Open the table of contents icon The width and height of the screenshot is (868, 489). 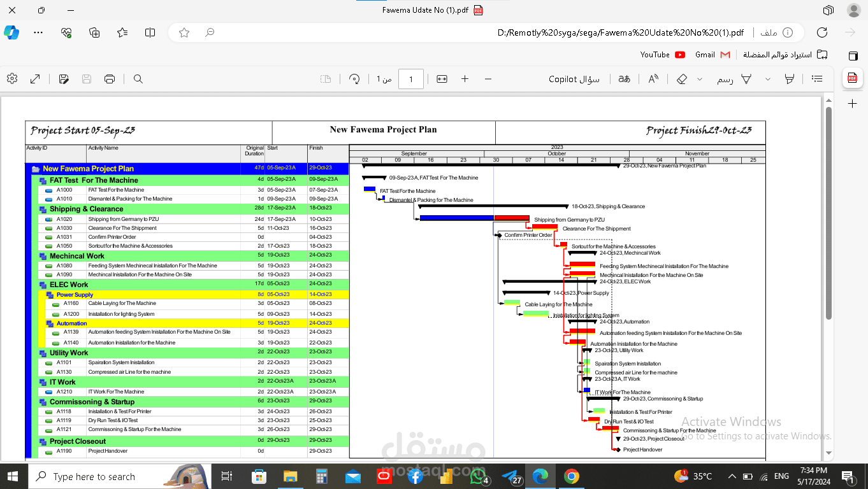817,79
